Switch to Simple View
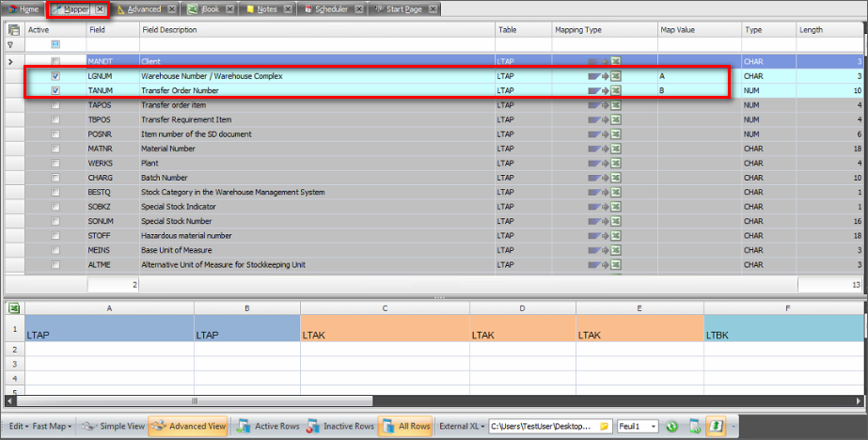The width and height of the screenshot is (868, 440). pyautogui.click(x=114, y=426)
